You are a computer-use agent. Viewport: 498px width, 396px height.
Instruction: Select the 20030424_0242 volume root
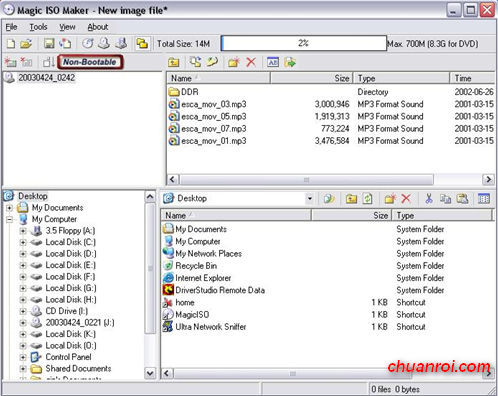(46, 78)
